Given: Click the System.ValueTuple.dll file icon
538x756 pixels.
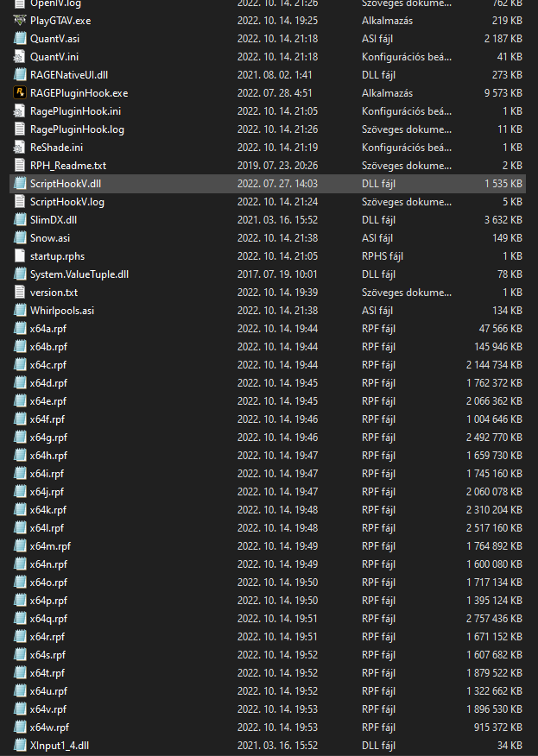Looking at the screenshot, I should coord(20,274).
